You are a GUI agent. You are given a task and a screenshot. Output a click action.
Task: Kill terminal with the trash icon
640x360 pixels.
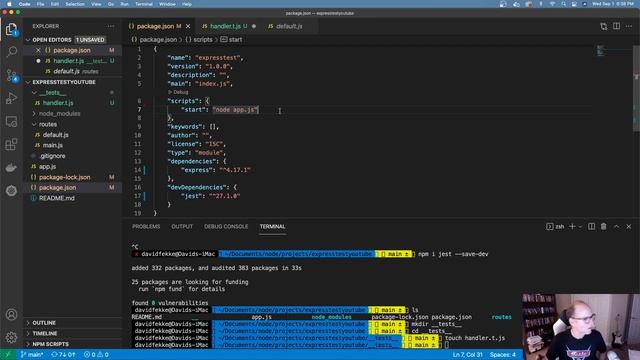(x=603, y=227)
